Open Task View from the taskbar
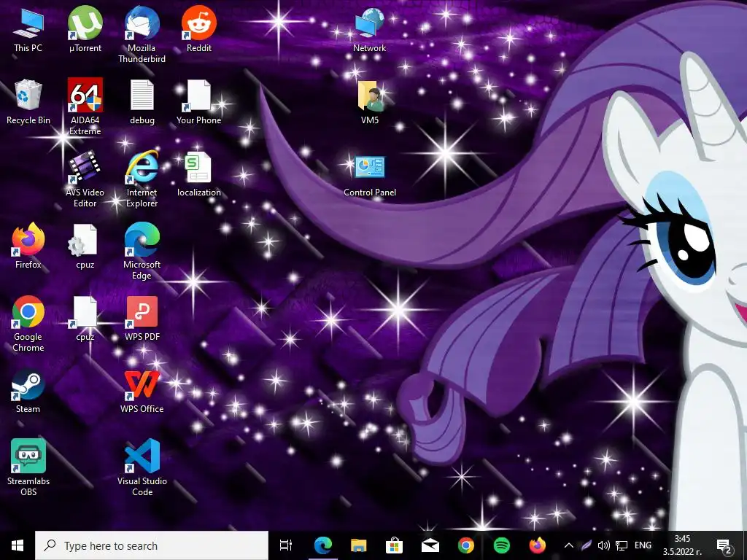 pos(286,545)
